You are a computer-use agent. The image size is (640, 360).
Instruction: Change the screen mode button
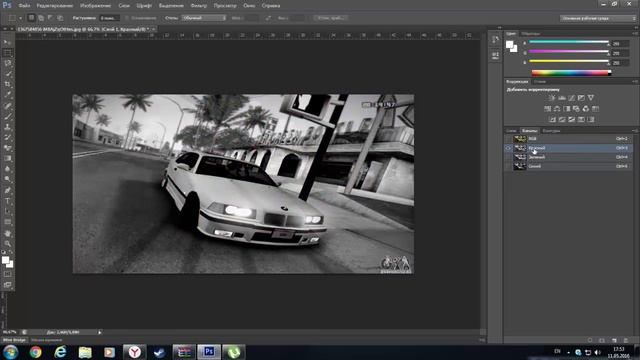(x=8, y=284)
